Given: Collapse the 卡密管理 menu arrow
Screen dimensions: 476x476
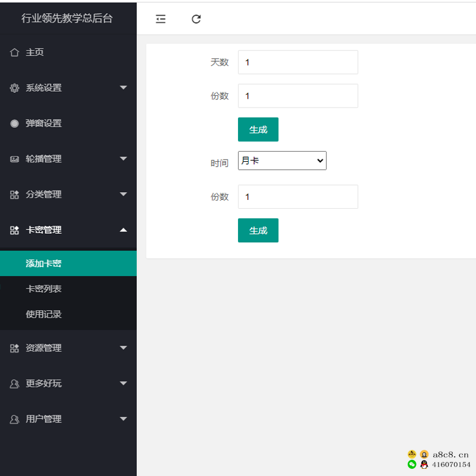Looking at the screenshot, I should coord(123,230).
